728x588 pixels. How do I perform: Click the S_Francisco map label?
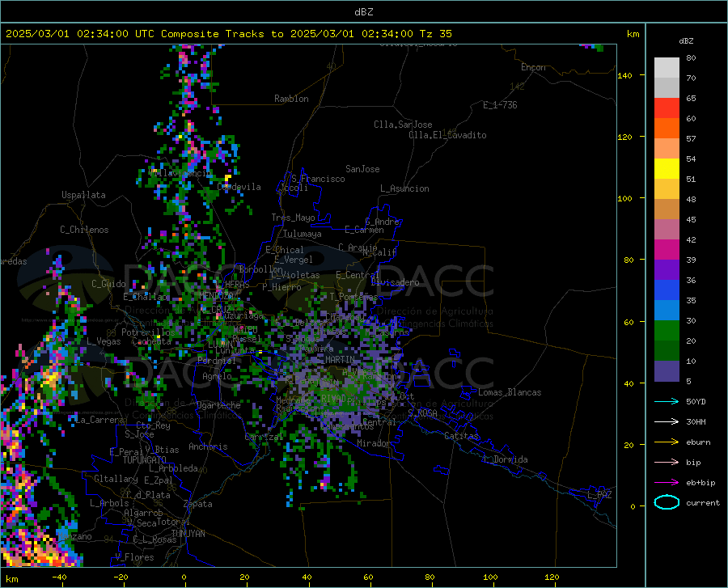click(318, 179)
